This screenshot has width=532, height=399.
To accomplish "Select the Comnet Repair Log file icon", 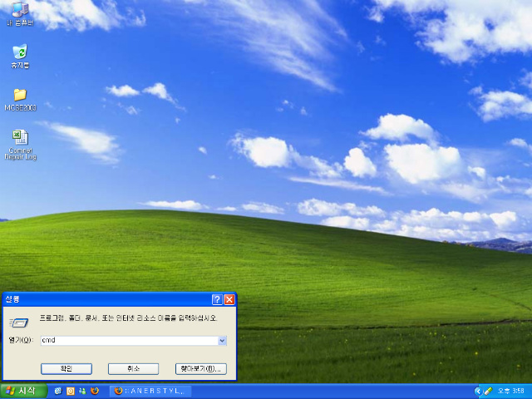I will [x=20, y=145].
